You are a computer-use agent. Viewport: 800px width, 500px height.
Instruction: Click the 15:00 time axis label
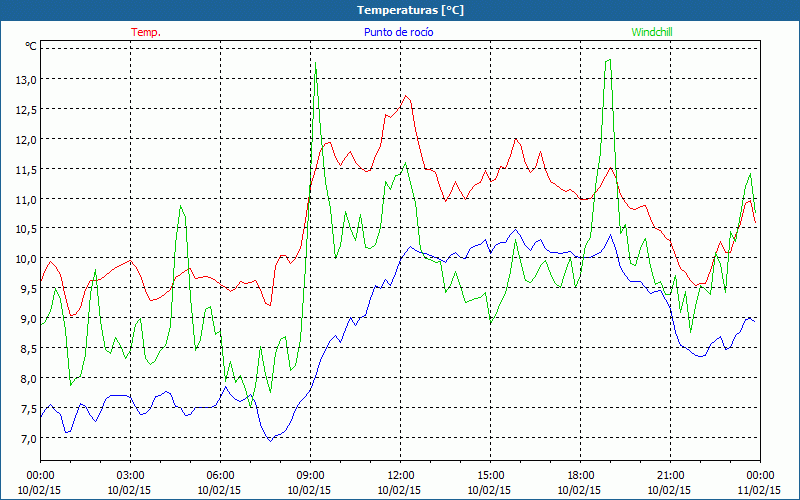(490, 476)
